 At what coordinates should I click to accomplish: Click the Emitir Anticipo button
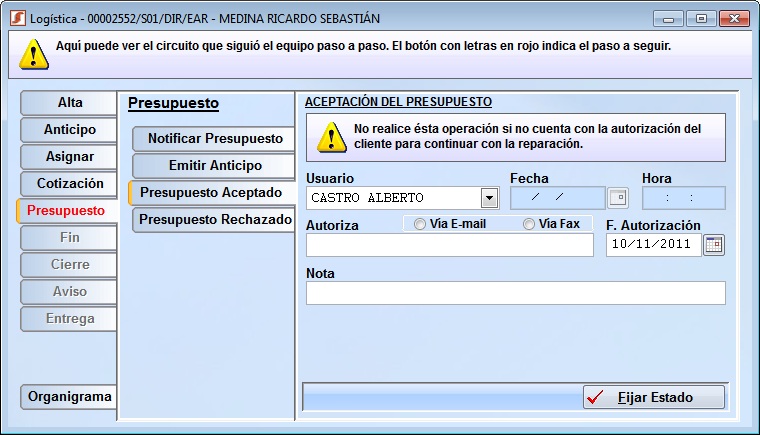coord(215,166)
